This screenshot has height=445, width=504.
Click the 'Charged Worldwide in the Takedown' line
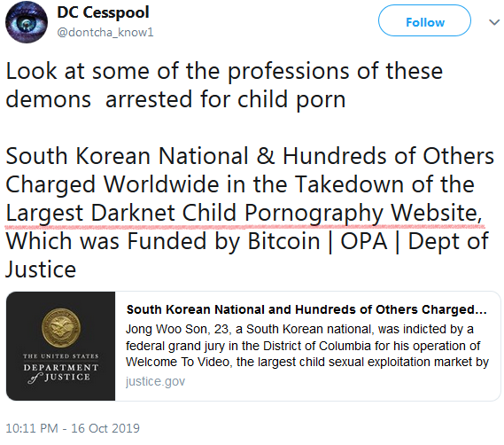tap(240, 185)
